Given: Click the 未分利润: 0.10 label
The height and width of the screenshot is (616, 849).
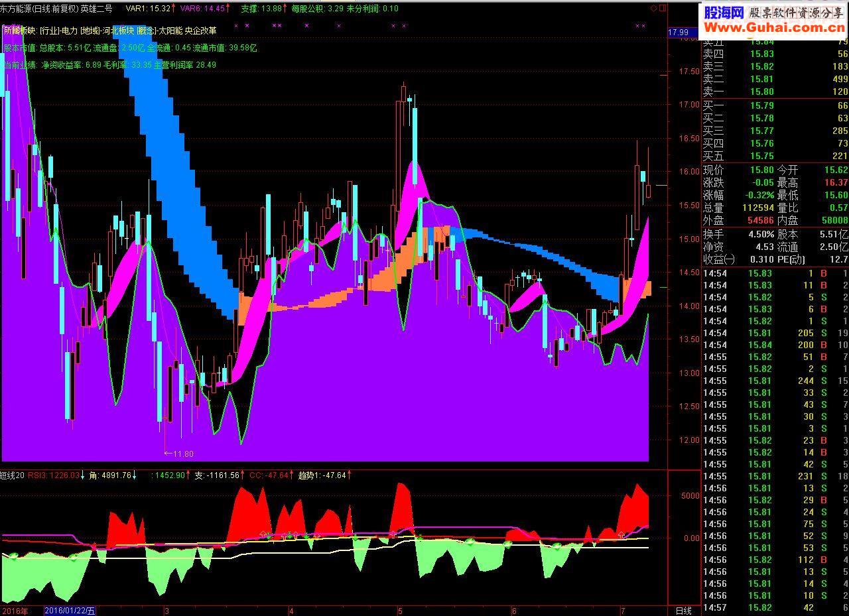Looking at the screenshot, I should pos(373,9).
